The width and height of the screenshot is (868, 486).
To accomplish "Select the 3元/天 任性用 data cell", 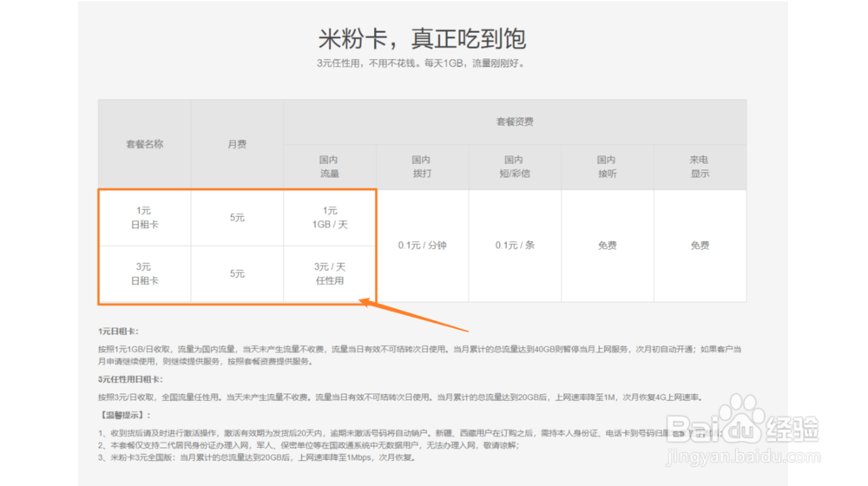I will tap(329, 273).
